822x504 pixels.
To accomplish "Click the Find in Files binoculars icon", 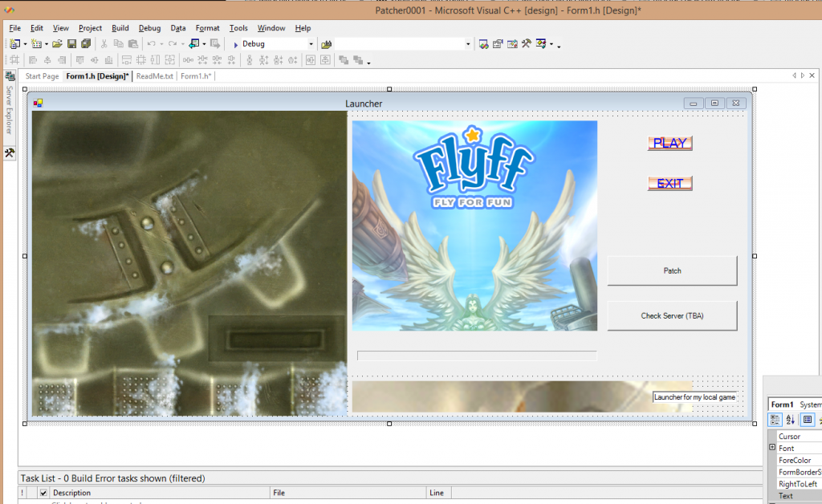I will [326, 44].
